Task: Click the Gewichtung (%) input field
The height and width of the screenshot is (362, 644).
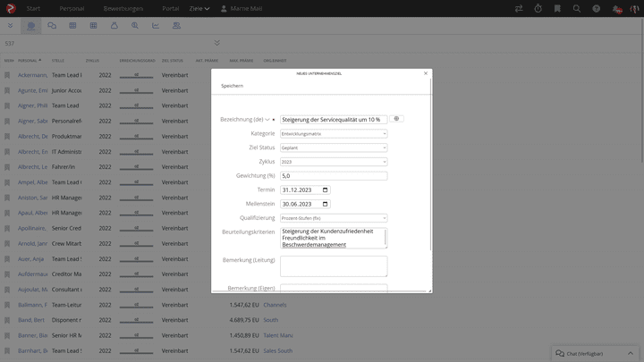Action: tap(333, 176)
